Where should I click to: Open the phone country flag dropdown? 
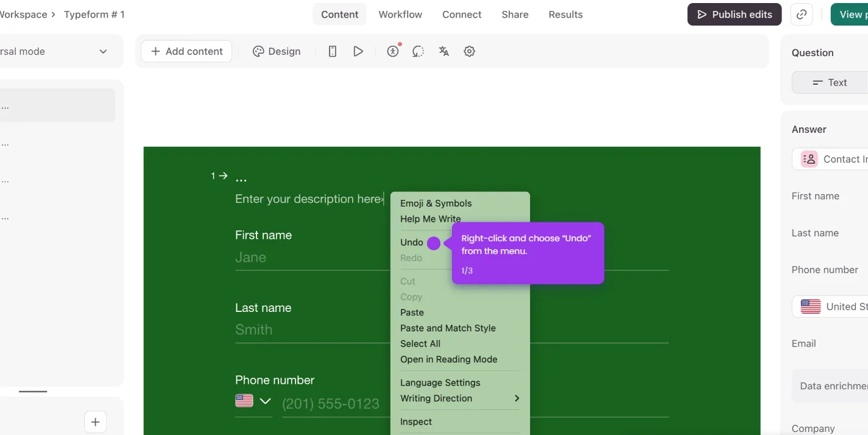(x=253, y=401)
